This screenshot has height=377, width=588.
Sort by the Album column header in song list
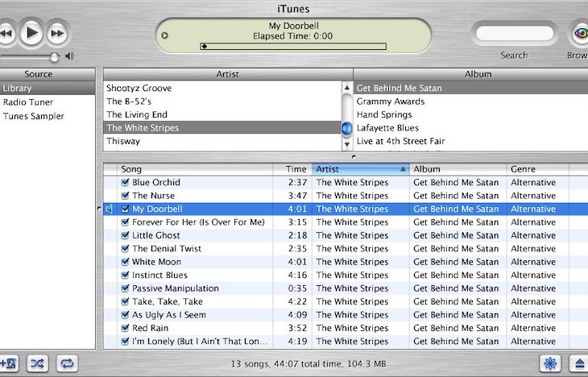tap(458, 169)
